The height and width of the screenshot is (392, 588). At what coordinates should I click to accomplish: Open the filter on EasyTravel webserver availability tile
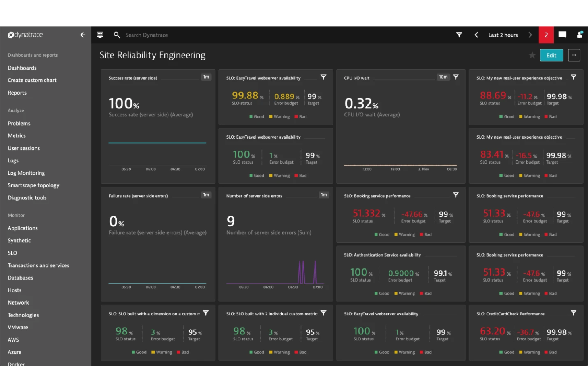coord(323,77)
